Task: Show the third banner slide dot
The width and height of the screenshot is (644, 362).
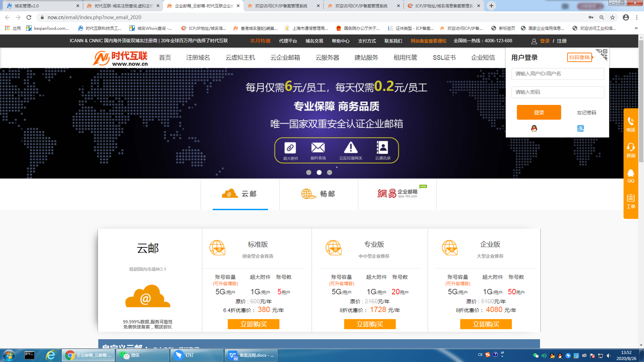Action: [x=329, y=172]
